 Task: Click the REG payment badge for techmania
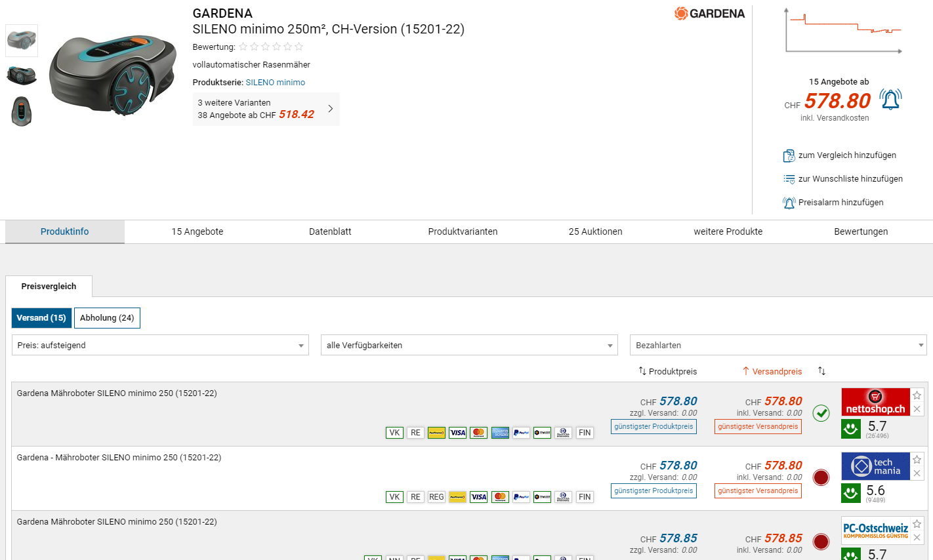(436, 497)
